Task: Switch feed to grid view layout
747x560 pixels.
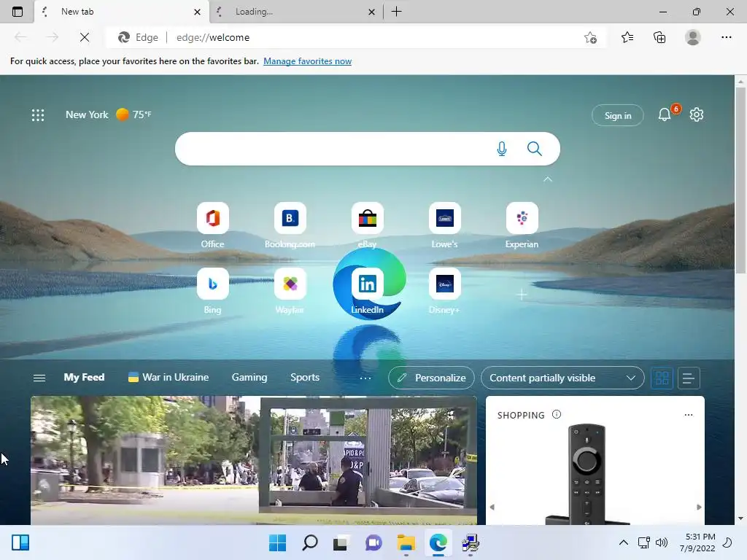Action: coord(662,378)
